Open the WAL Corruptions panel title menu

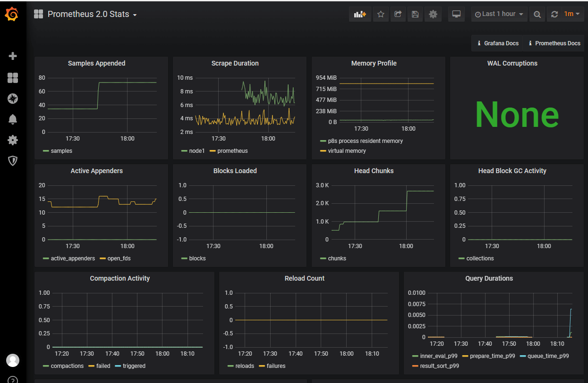512,63
